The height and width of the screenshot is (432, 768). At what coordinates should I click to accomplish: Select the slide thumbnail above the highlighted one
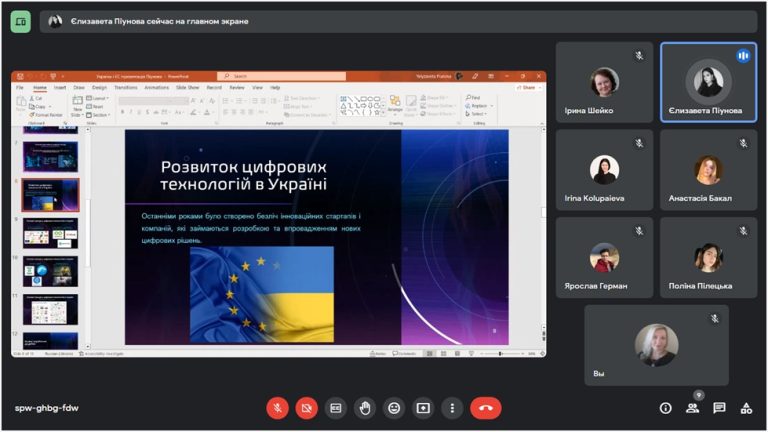tap(50, 157)
